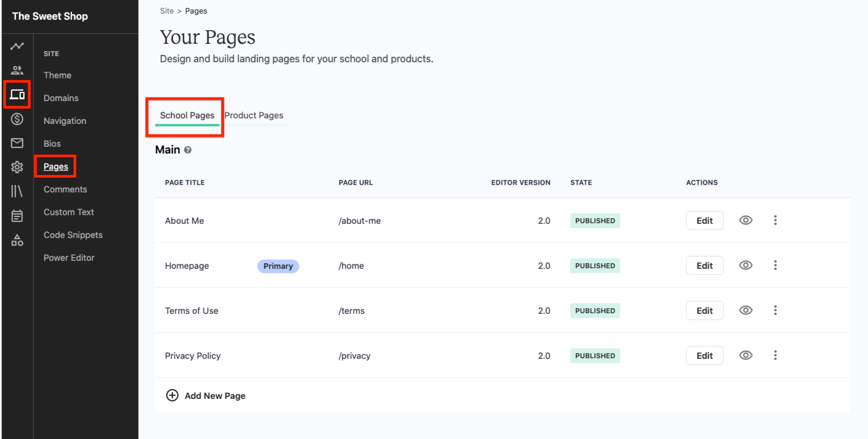This screenshot has width=868, height=439.
Task: Open the Homepage row more-options menu
Action: pyautogui.click(x=775, y=265)
